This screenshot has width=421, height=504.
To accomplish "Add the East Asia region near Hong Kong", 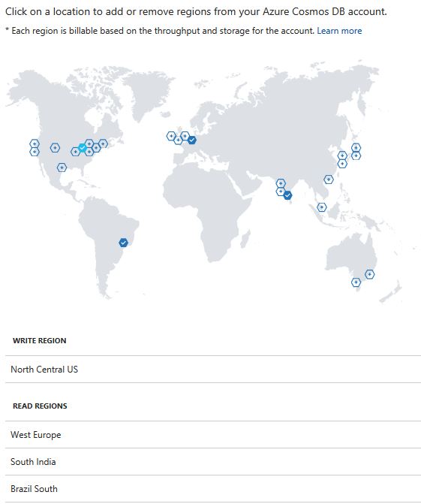I will click(329, 180).
